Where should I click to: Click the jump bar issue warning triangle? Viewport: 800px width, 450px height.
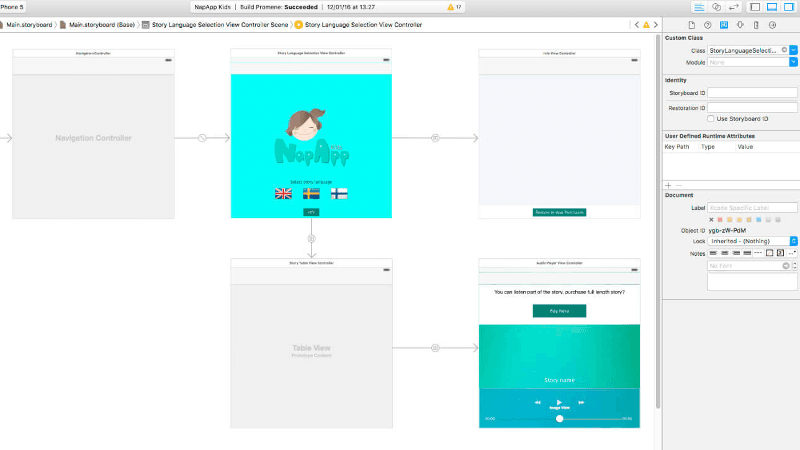(x=646, y=24)
